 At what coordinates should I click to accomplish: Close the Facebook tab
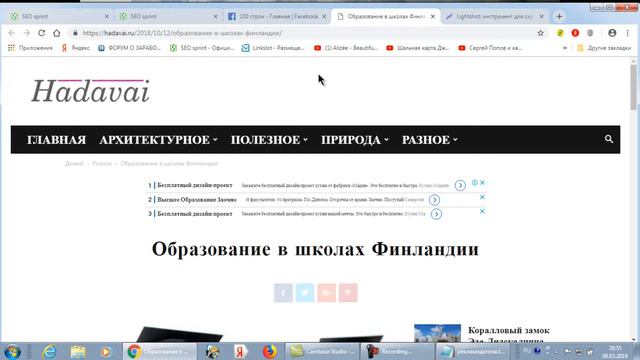coord(324,16)
